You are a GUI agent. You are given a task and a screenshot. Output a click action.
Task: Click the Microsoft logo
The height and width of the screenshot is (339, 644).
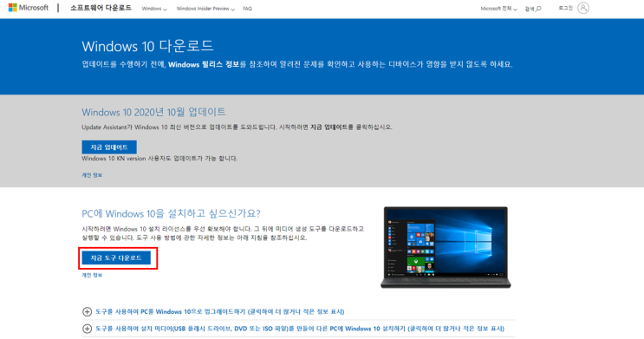(x=29, y=8)
